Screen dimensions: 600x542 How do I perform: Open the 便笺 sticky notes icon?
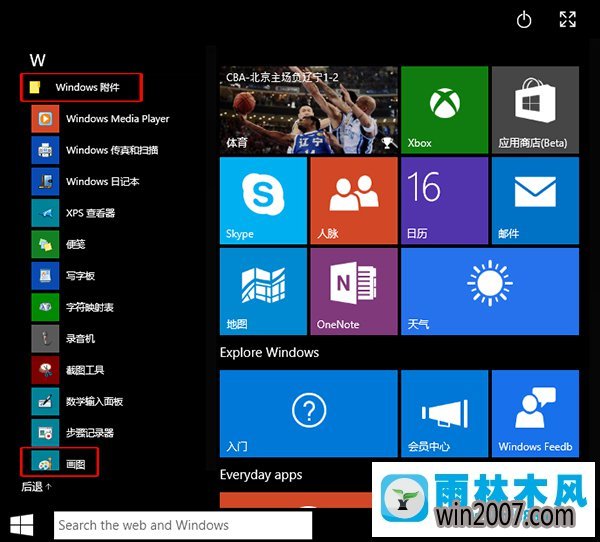click(45, 244)
